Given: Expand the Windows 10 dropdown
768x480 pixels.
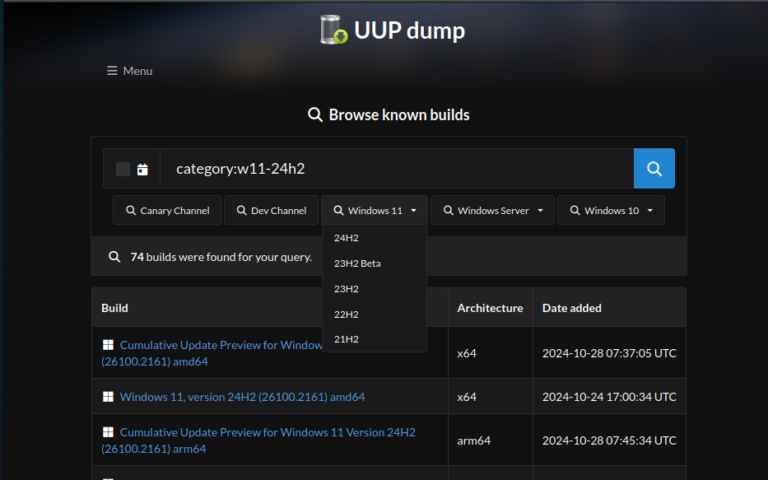Looking at the screenshot, I should pos(610,211).
